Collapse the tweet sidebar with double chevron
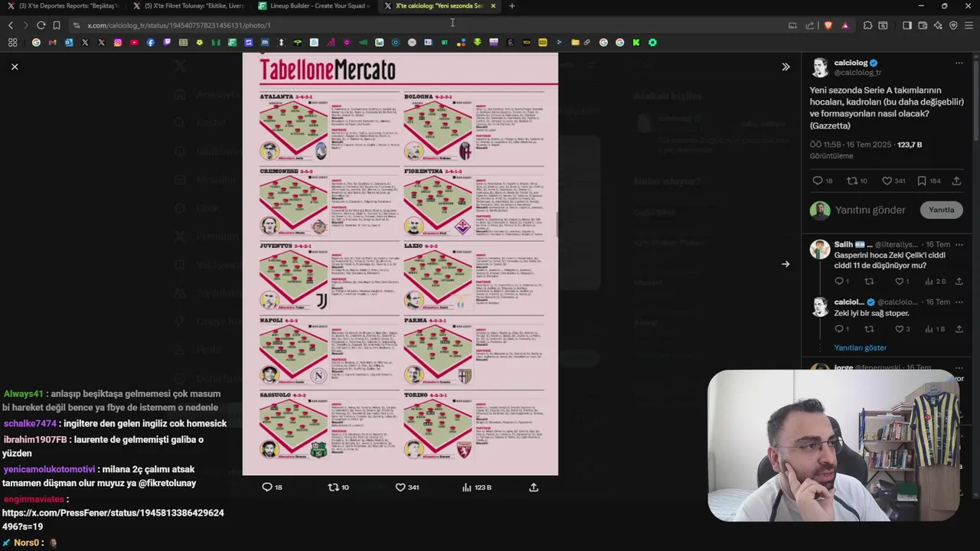 [x=786, y=67]
